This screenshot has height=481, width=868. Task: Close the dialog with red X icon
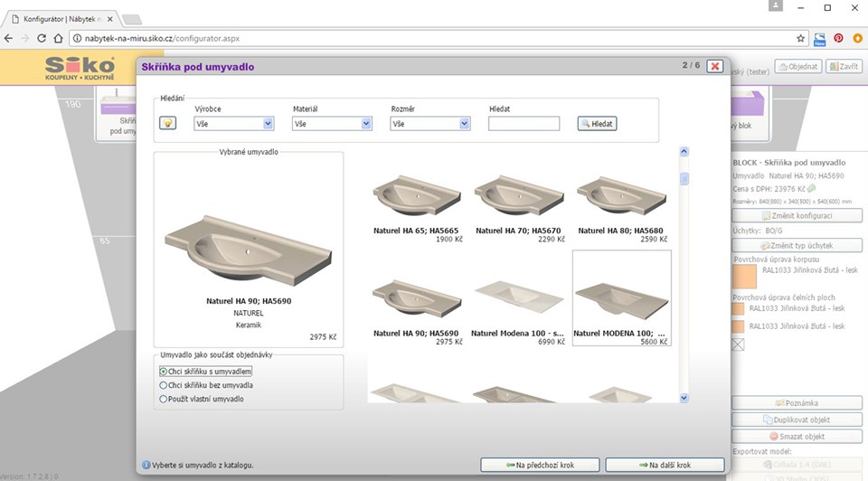714,67
